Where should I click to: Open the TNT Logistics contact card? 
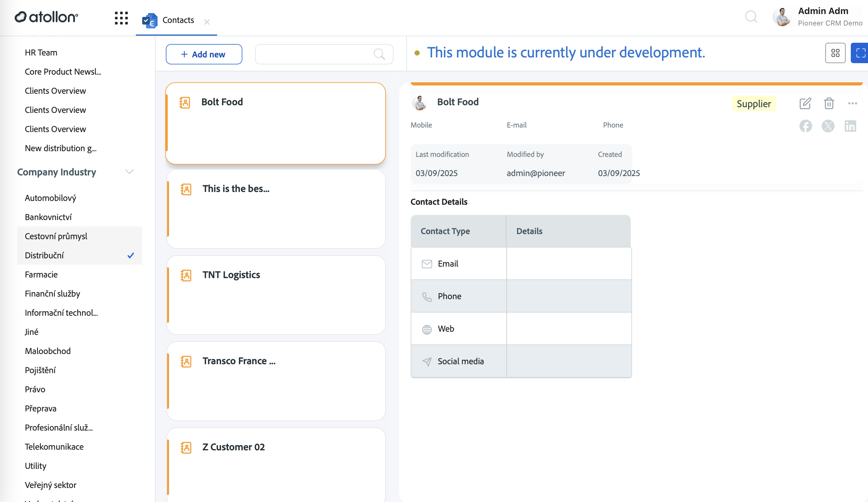click(276, 295)
